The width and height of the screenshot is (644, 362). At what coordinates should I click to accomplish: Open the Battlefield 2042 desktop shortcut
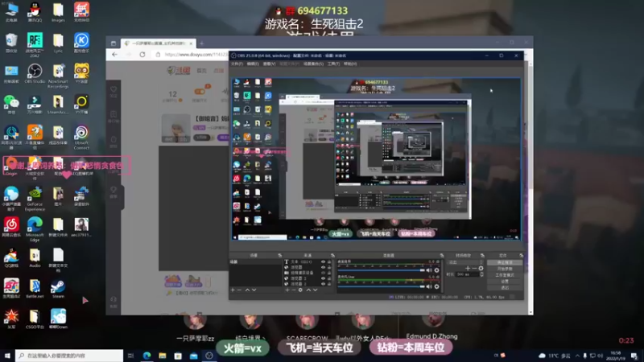point(35,44)
